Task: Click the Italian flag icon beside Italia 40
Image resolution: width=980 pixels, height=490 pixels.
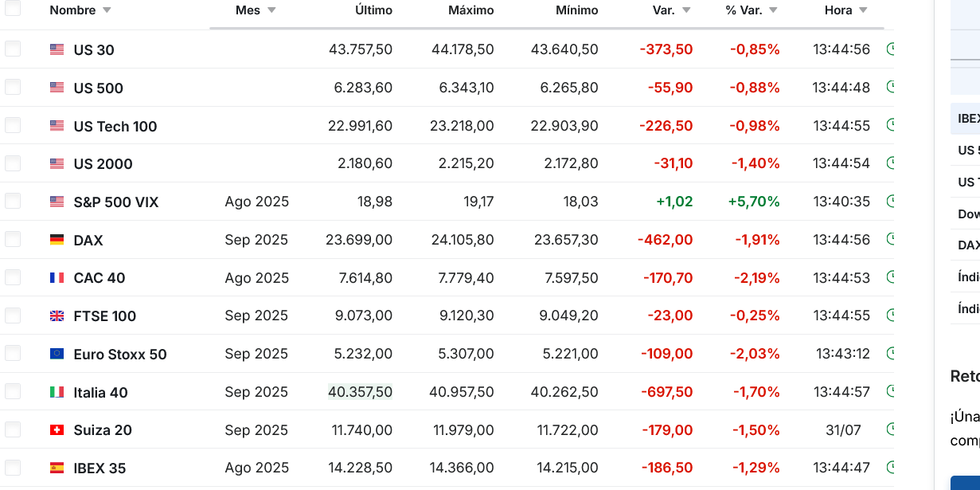Action: (57, 392)
